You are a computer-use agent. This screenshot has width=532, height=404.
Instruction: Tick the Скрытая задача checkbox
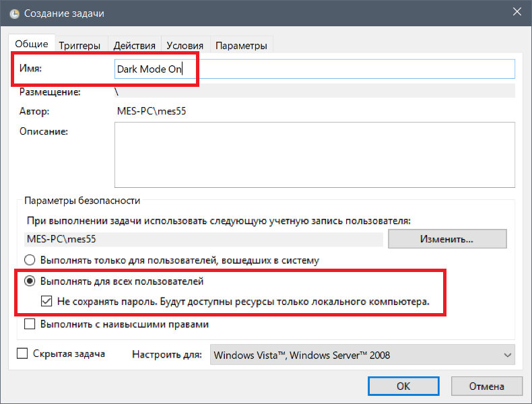22,353
